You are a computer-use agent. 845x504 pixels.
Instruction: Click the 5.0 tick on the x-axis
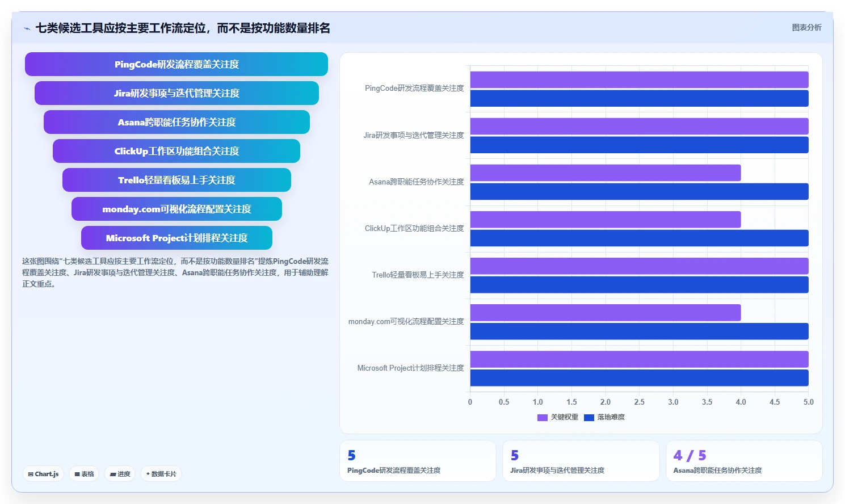point(808,402)
